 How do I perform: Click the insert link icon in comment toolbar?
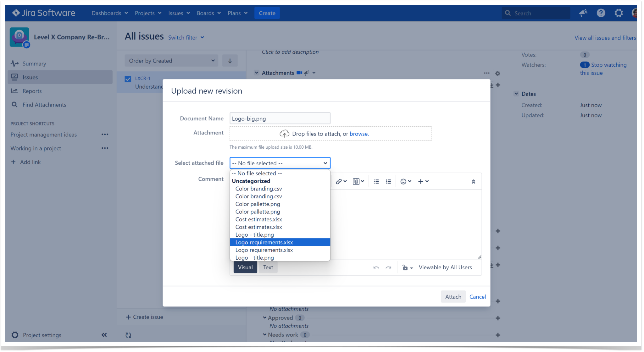[x=339, y=181]
